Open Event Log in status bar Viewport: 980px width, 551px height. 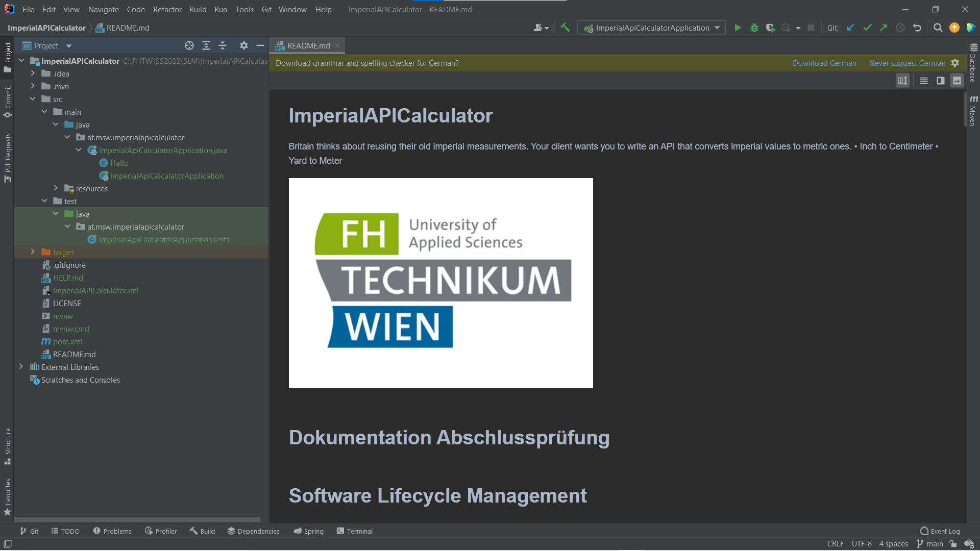[x=940, y=531]
